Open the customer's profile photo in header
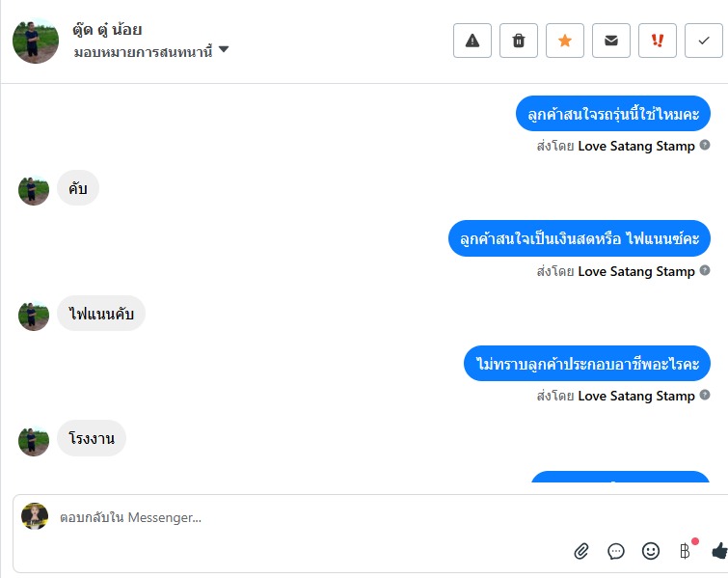The width and height of the screenshot is (728, 578). [36, 41]
